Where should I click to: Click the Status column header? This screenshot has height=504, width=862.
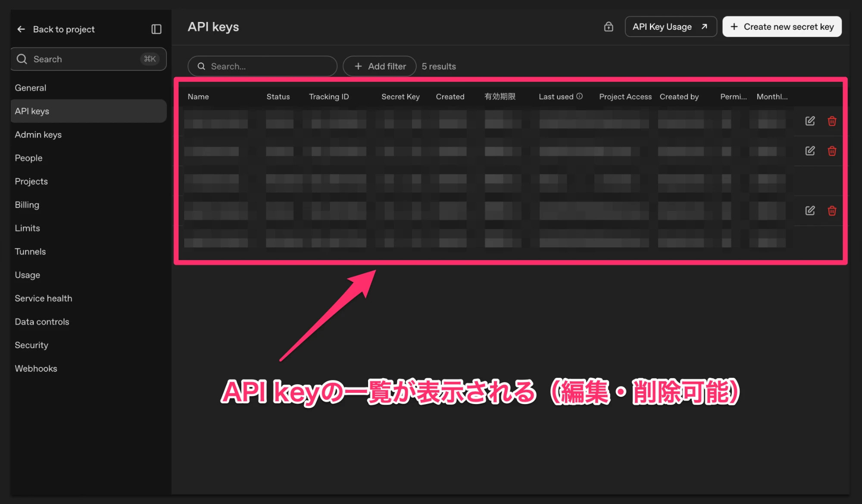[278, 96]
